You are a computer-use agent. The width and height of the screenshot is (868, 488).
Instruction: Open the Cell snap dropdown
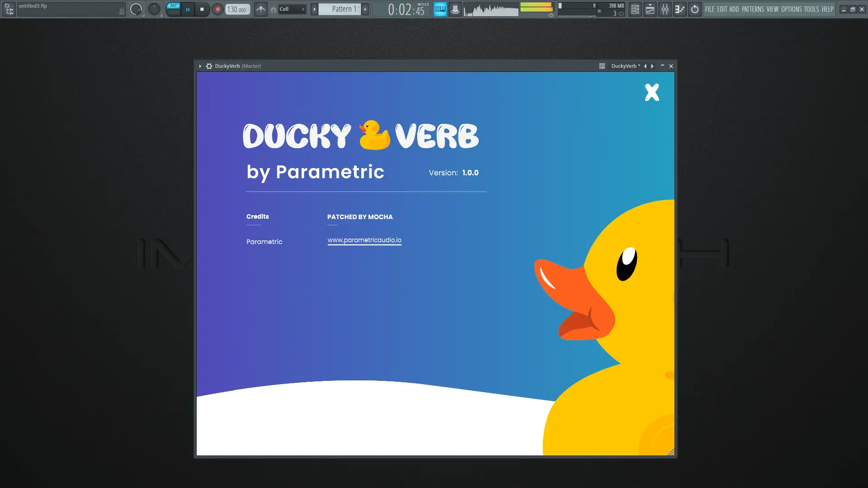point(292,9)
